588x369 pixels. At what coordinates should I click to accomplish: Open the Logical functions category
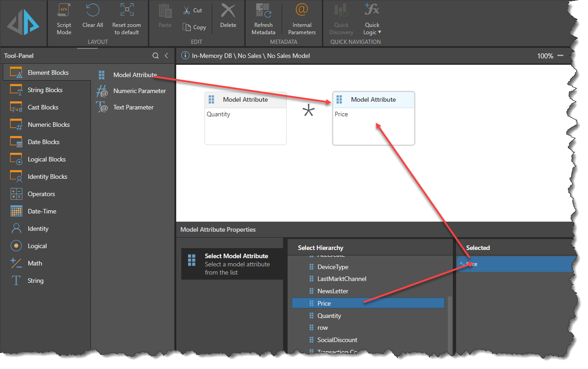coord(46,246)
